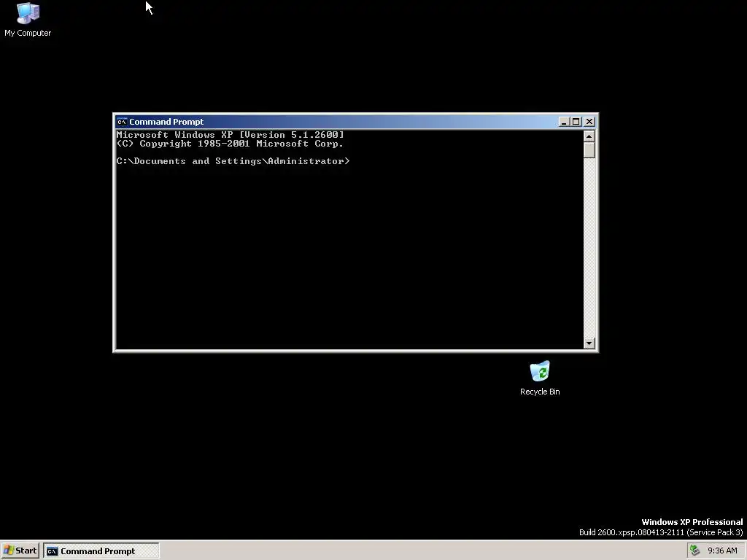Click the vertical scrollbar thumb in Command Prompt
This screenshot has width=747, height=560.
[x=589, y=150]
